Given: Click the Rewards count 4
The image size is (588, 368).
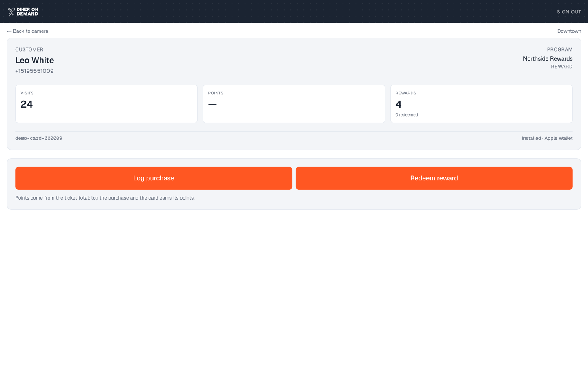Looking at the screenshot, I should (399, 104).
